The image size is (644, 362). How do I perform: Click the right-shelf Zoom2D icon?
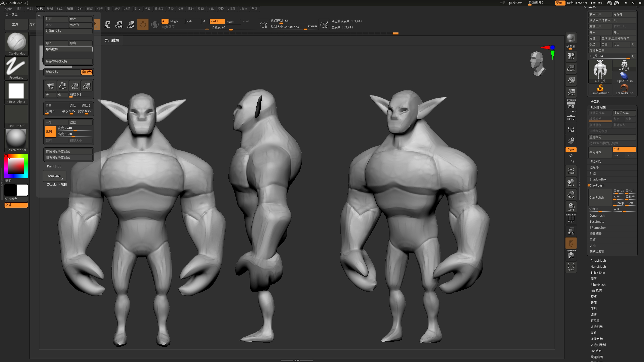click(571, 68)
